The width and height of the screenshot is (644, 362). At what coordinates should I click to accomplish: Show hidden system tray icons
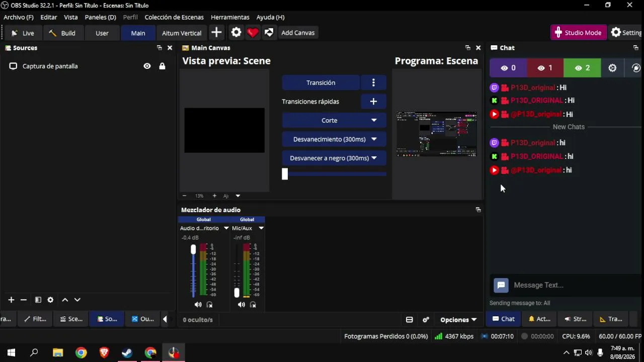point(566,353)
